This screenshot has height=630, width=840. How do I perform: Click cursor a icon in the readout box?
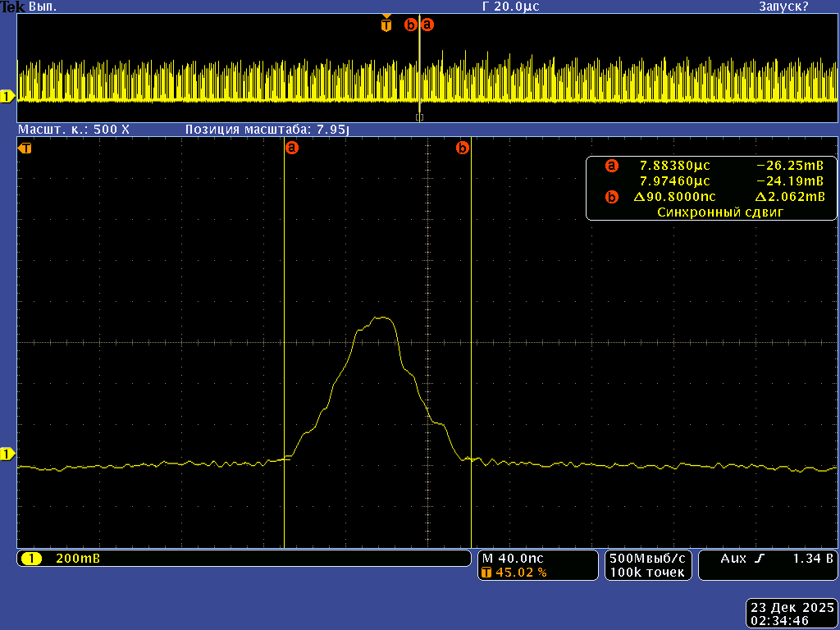(611, 166)
